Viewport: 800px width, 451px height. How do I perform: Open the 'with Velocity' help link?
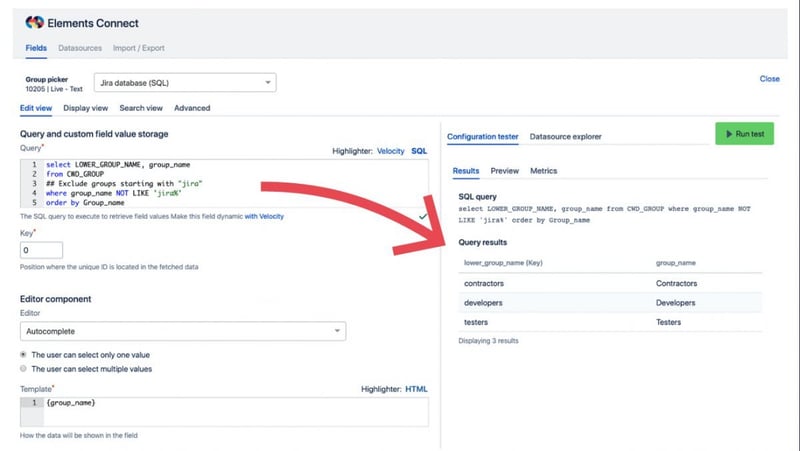point(264,216)
